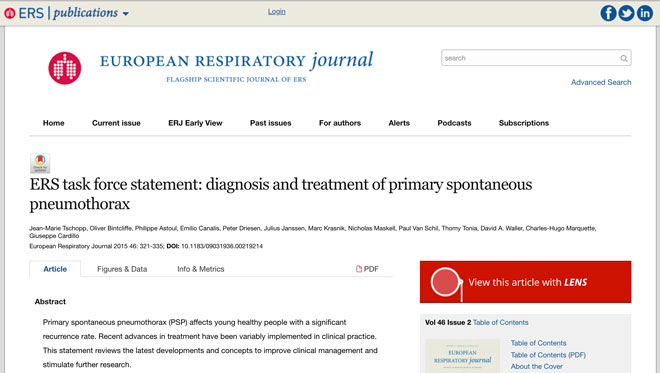660x373 pixels.
Task: Click the ERS red logo icon in top bar
Action: pos(10,13)
